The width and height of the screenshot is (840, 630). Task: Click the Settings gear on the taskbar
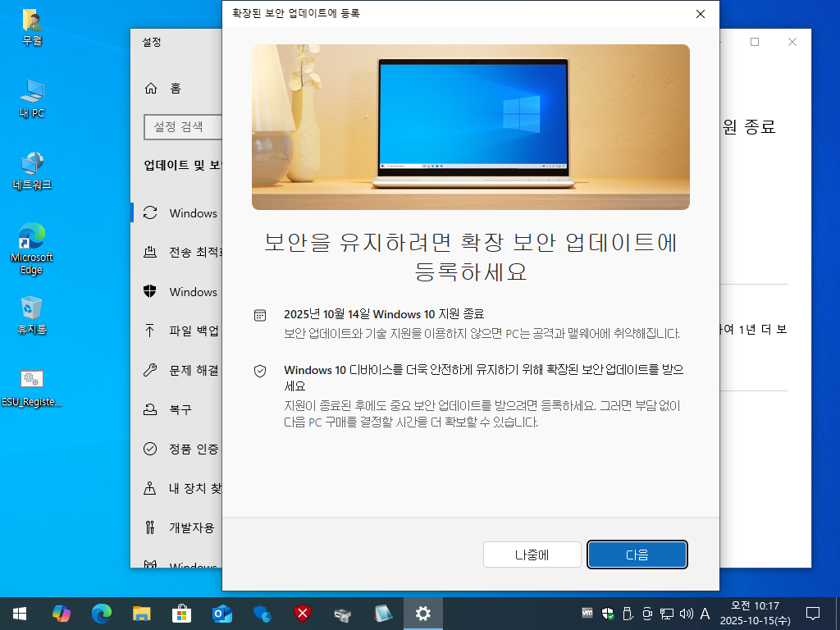(x=423, y=614)
